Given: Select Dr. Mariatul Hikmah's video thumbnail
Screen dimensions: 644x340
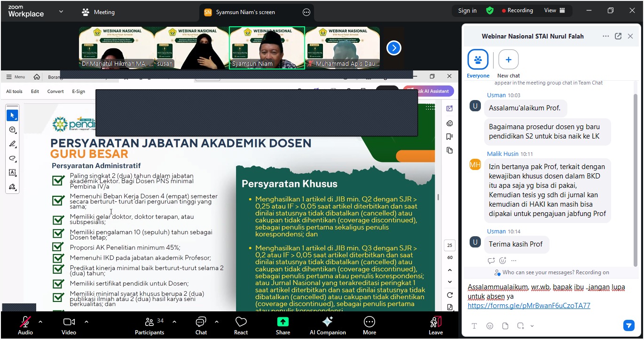Looking at the screenshot, I should click(x=117, y=47).
